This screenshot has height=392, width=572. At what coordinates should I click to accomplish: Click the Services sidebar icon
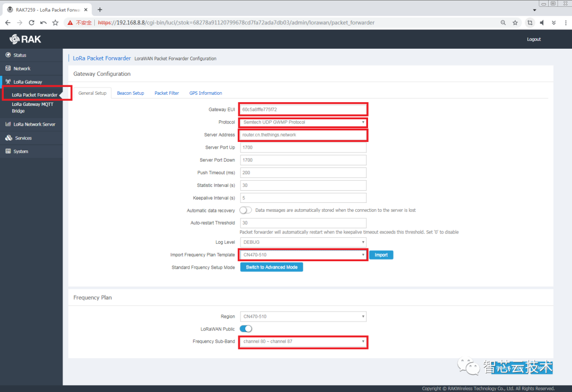(x=9, y=138)
